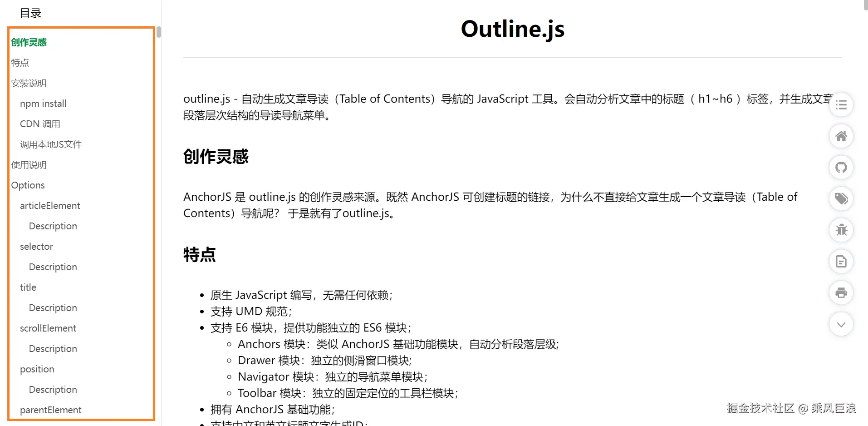The width and height of the screenshot is (868, 426).
Task: Click Description under selector
Action: [x=53, y=267]
